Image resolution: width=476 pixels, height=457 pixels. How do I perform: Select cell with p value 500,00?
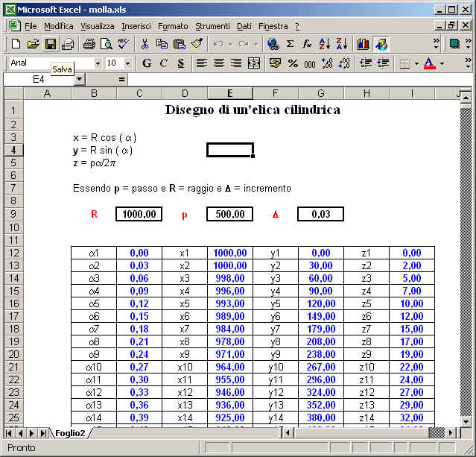tap(229, 214)
